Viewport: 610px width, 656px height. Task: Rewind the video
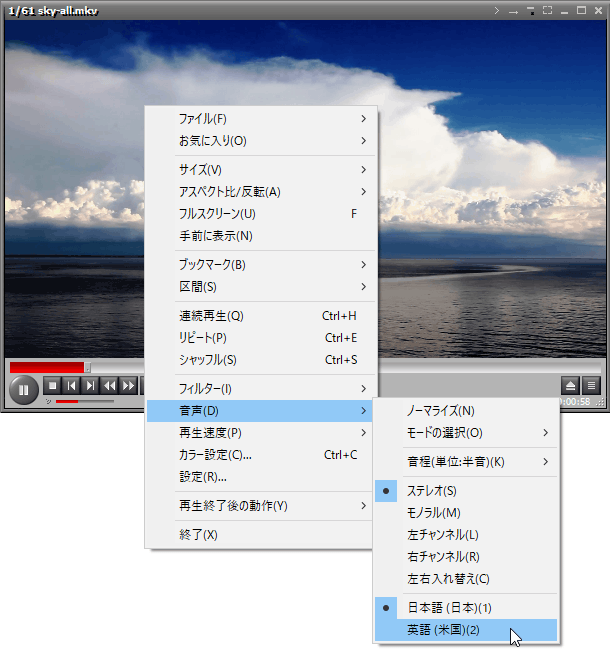tap(109, 385)
